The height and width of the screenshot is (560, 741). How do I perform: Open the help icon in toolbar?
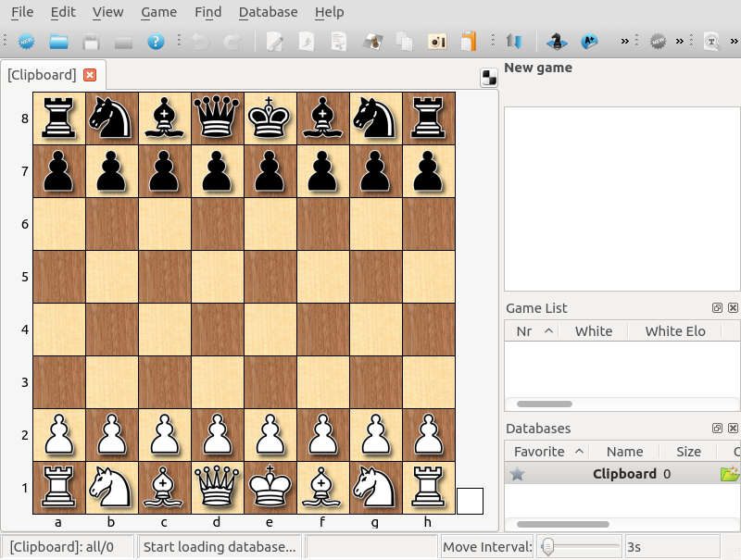tap(154, 42)
